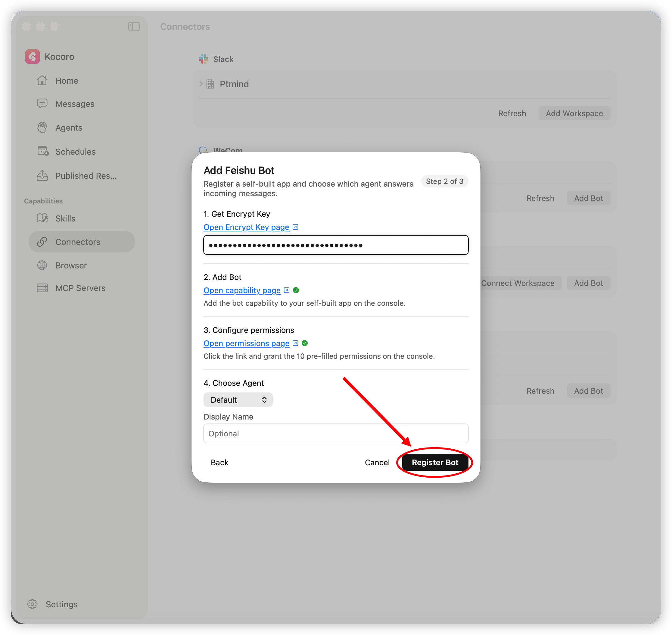Go Back to the previous step
The image size is (672, 635).
(x=219, y=462)
